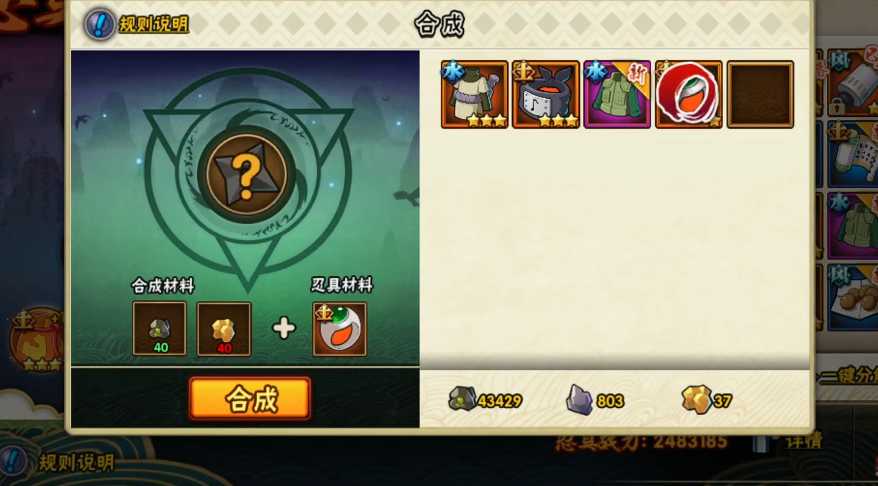Select the red-circled ring item

pos(689,95)
